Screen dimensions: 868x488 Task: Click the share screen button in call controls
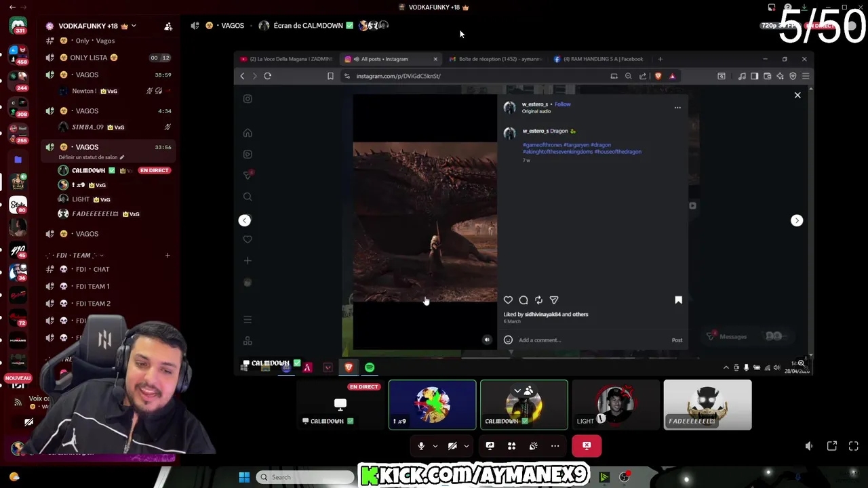(x=490, y=446)
